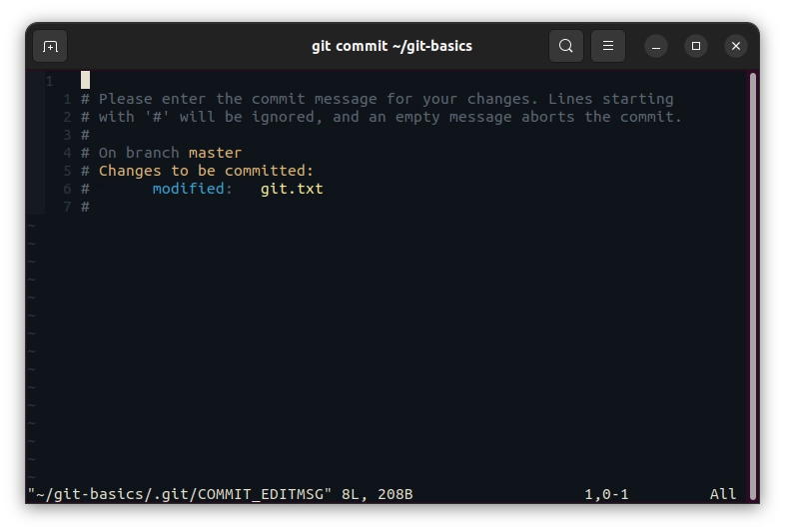
Task: Select the 'Changes to be committed:' line
Action: tap(206, 171)
